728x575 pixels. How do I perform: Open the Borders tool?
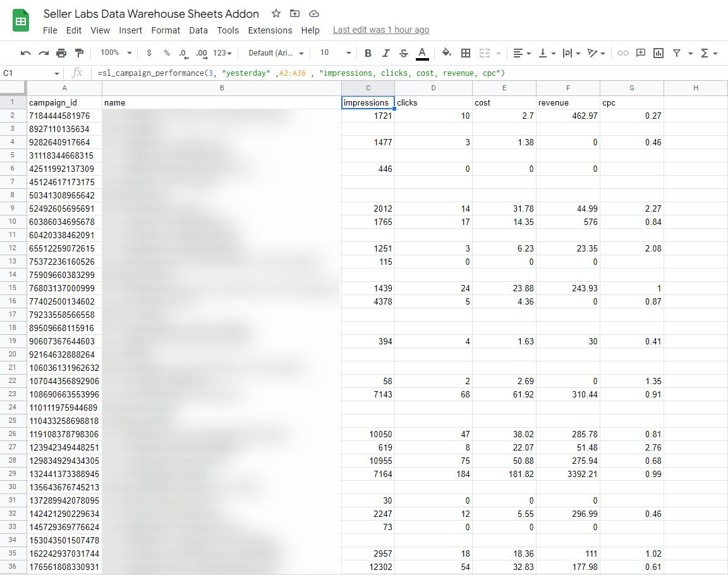click(466, 53)
